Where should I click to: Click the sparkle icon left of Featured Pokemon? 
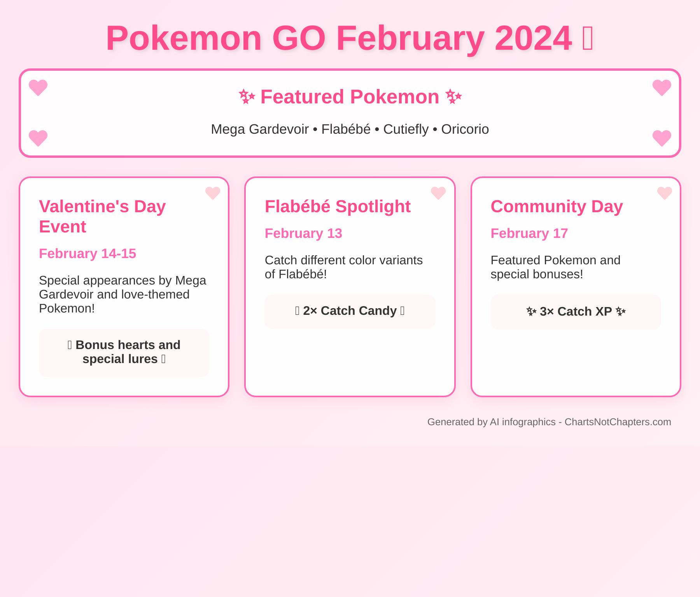click(x=247, y=97)
